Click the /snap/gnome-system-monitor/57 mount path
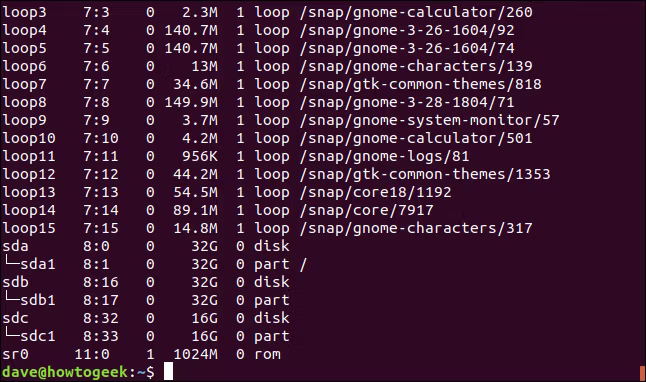Screen dimensions: 646x382 click(430, 120)
